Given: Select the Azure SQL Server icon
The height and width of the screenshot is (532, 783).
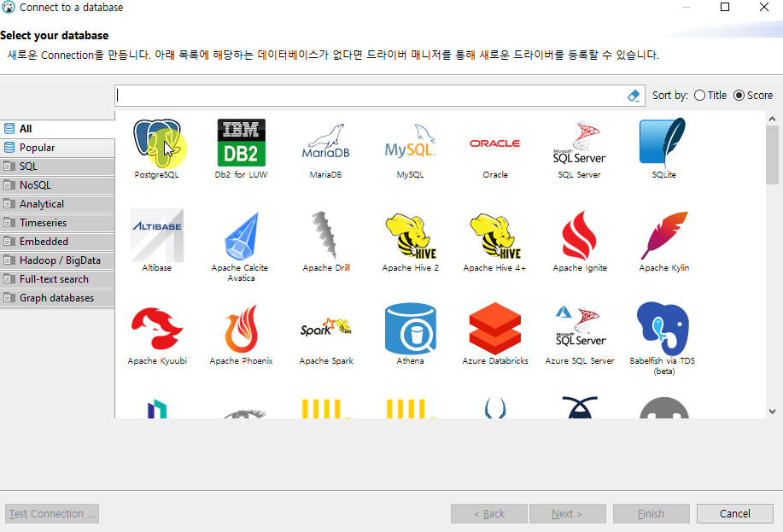Looking at the screenshot, I should (x=579, y=327).
